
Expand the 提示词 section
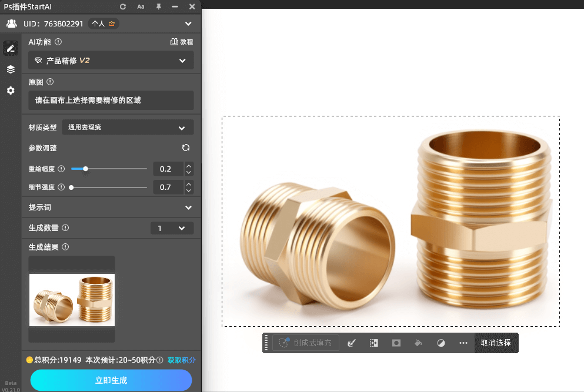point(188,207)
